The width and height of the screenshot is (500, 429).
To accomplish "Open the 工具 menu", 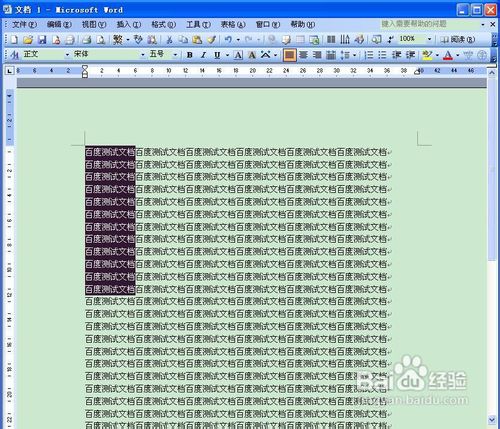I will 198,24.
